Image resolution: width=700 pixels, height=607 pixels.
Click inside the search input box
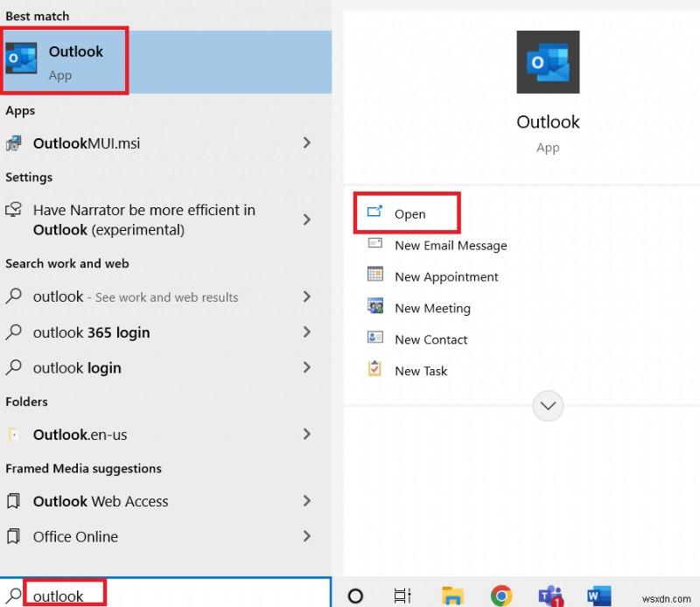pyautogui.click(x=66, y=594)
